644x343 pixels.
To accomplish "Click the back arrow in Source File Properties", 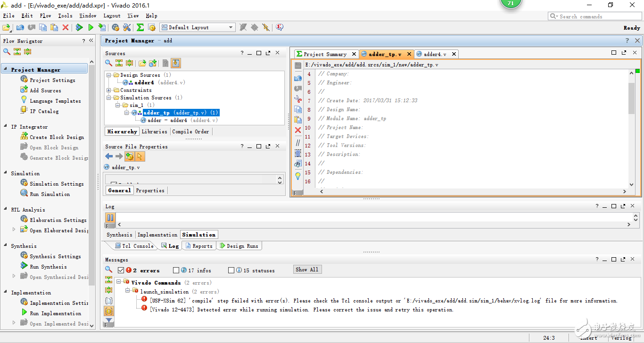I will [109, 156].
